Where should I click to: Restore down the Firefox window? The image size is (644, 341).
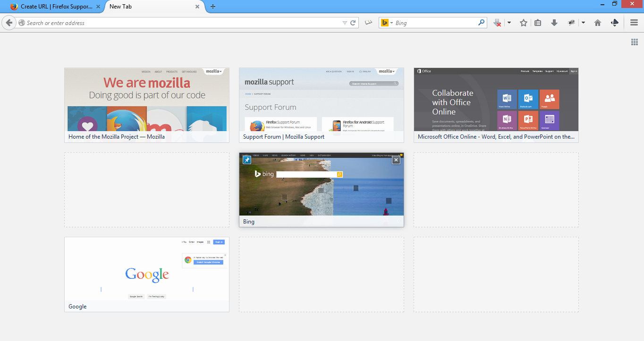point(615,4)
